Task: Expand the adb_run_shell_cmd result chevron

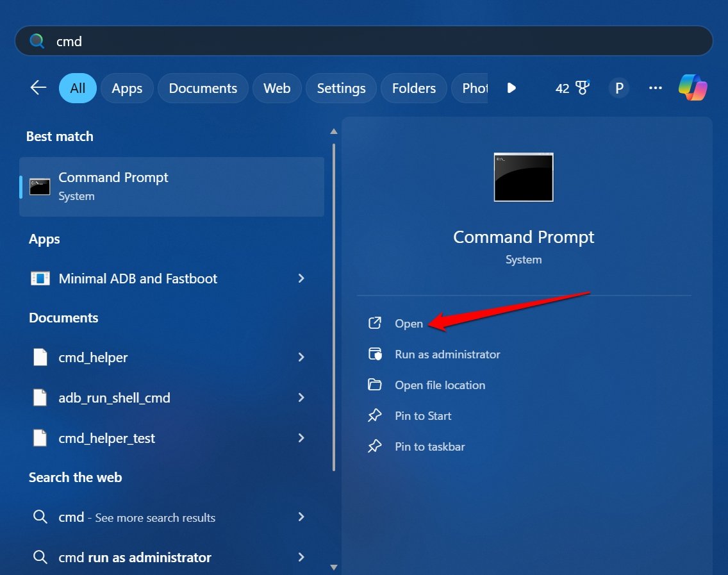Action: [x=301, y=397]
